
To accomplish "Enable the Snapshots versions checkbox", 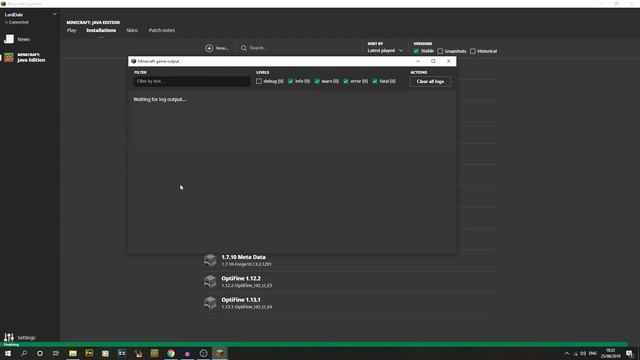I will (440, 51).
